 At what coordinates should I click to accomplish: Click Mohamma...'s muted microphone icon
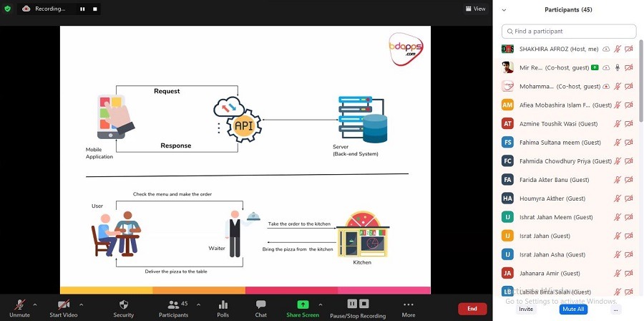pos(618,86)
